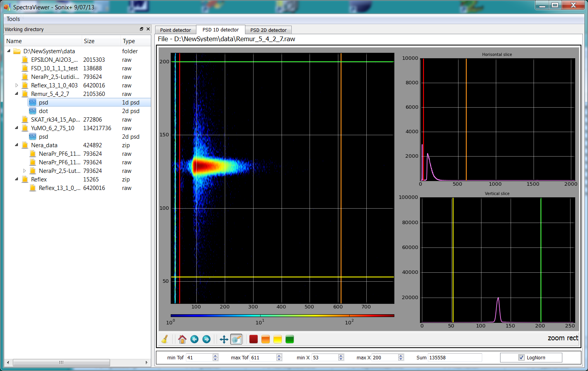Toggle the zoom rectangle tool
The width and height of the screenshot is (588, 371).
(x=236, y=339)
